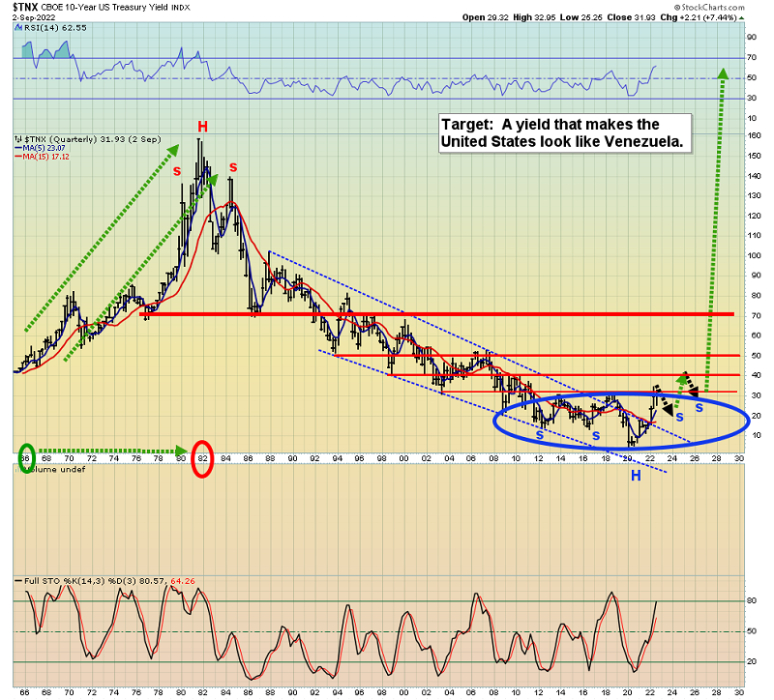Select the Target annotation text box
This screenshot has height=700, width=774.
(565, 133)
